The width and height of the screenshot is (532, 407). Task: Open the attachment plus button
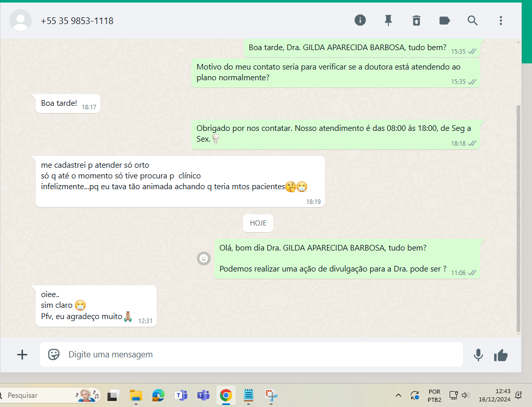[x=22, y=354]
